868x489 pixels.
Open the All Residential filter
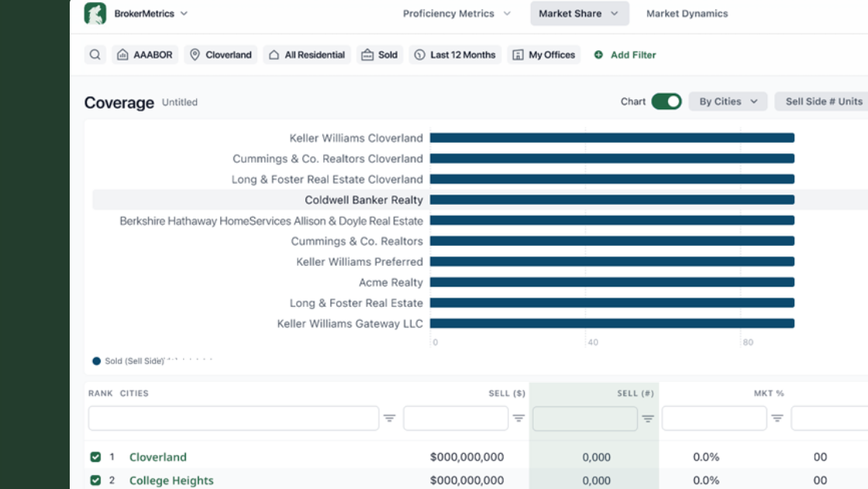307,55
